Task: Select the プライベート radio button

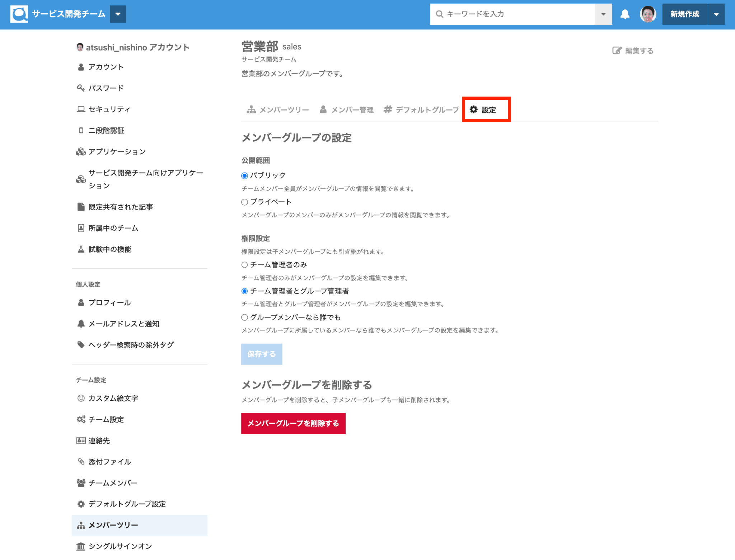Action: (245, 202)
